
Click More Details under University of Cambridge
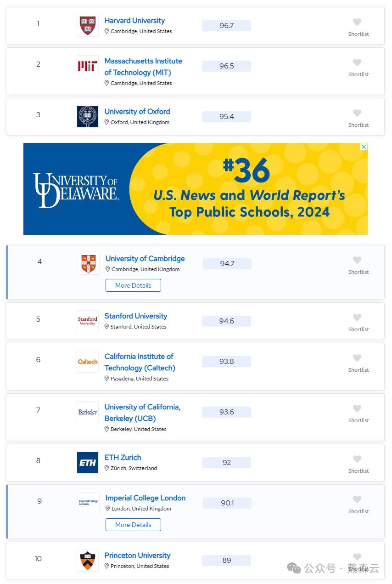133,285
